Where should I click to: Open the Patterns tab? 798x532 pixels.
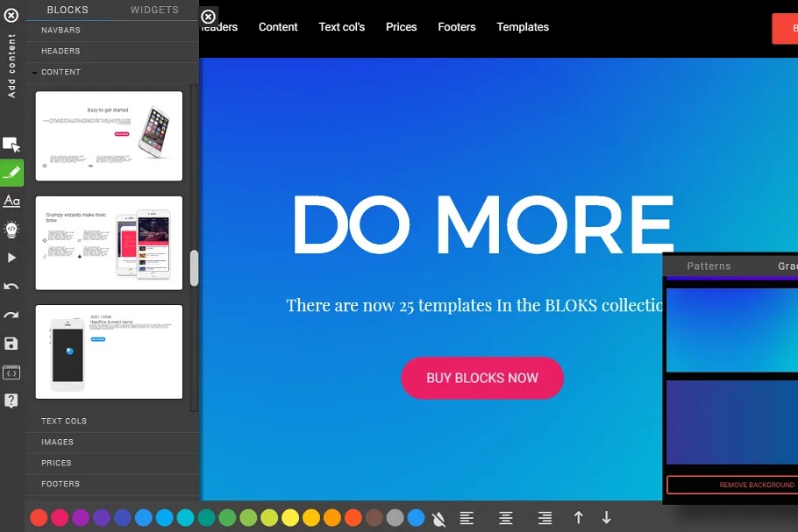709,266
